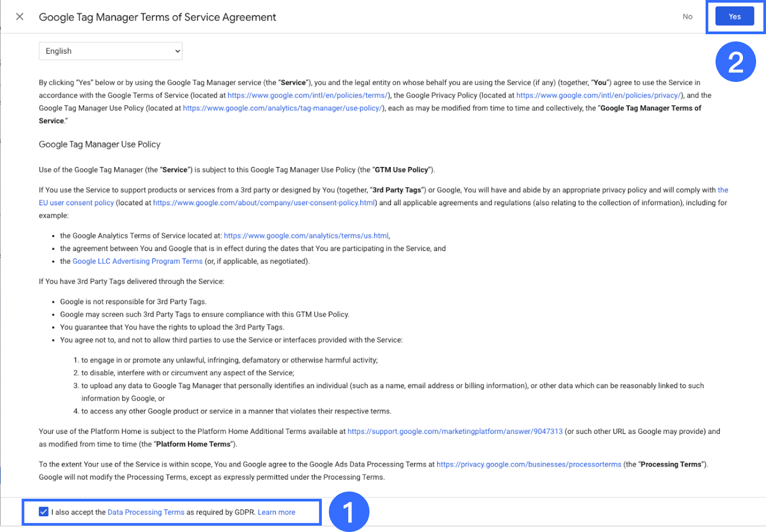The width and height of the screenshot is (766, 532).
Task: Open the businesses/processorterms privacy link
Action: pyautogui.click(x=529, y=465)
